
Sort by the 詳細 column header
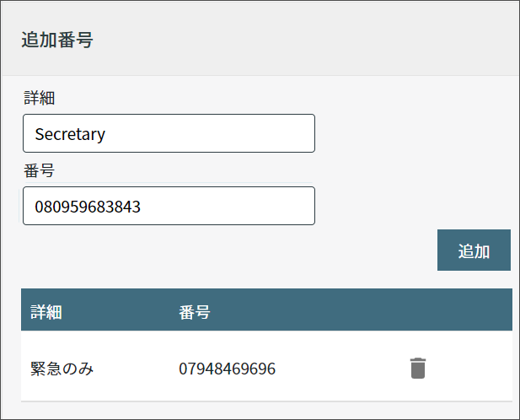point(46,312)
